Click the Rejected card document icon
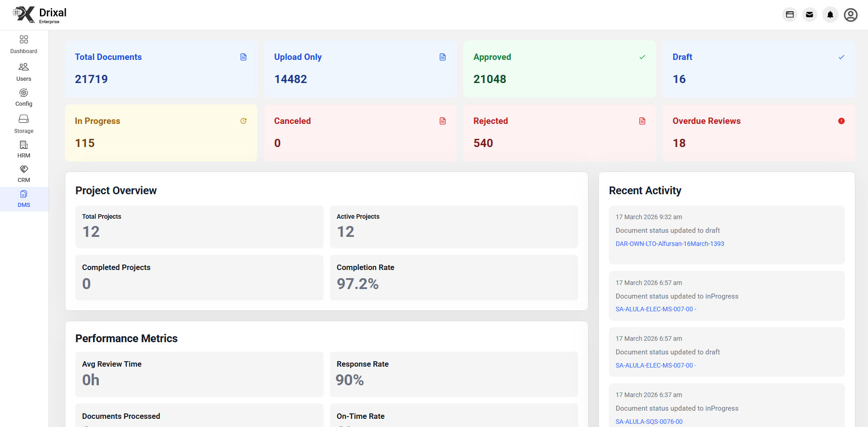The height and width of the screenshot is (427, 868). tap(642, 121)
